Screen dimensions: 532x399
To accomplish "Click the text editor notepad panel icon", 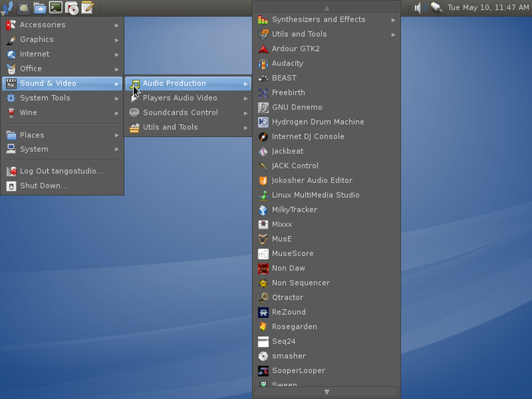I will click(87, 8).
